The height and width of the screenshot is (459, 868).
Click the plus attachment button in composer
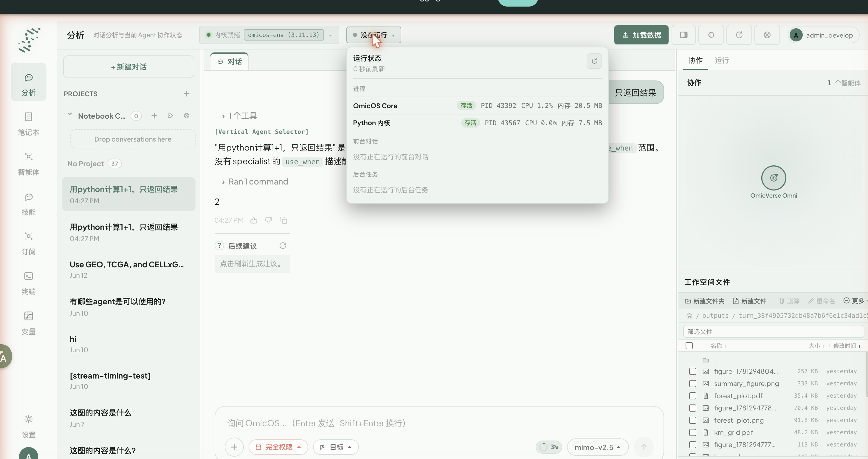coord(234,447)
